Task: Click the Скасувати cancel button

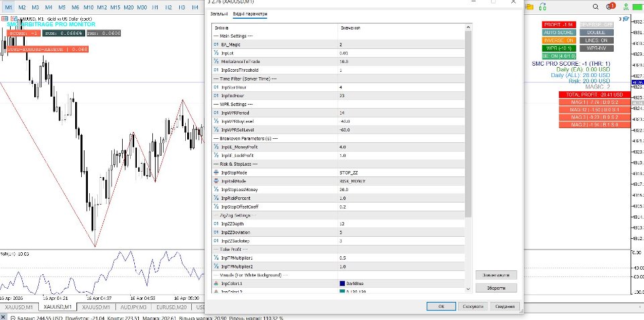Action: (474, 307)
